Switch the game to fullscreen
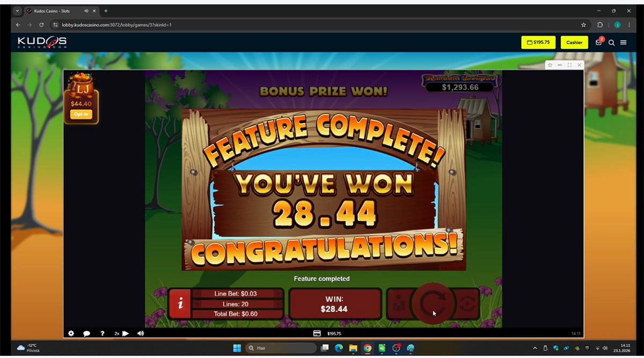Screen dimensions: 644x358 569,65
